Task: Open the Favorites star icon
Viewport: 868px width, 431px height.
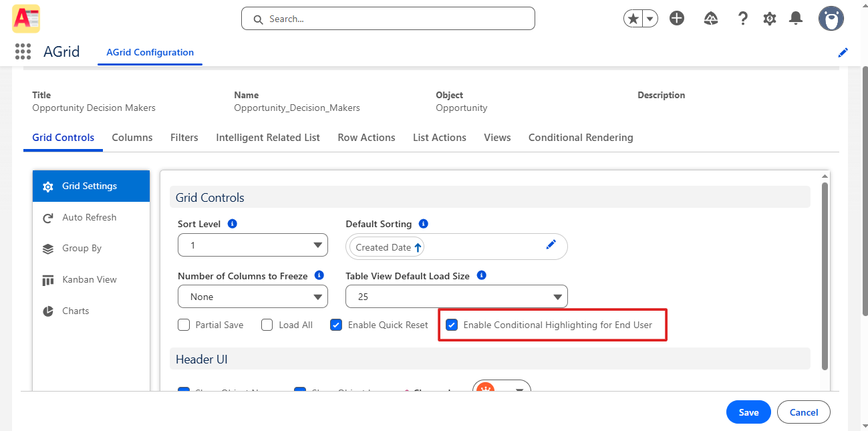Action: 633,19
